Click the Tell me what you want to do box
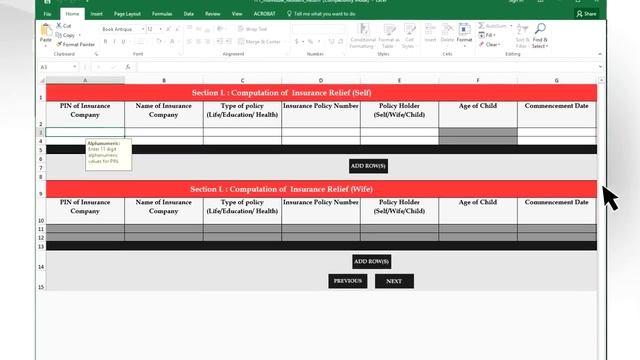 click(321, 14)
